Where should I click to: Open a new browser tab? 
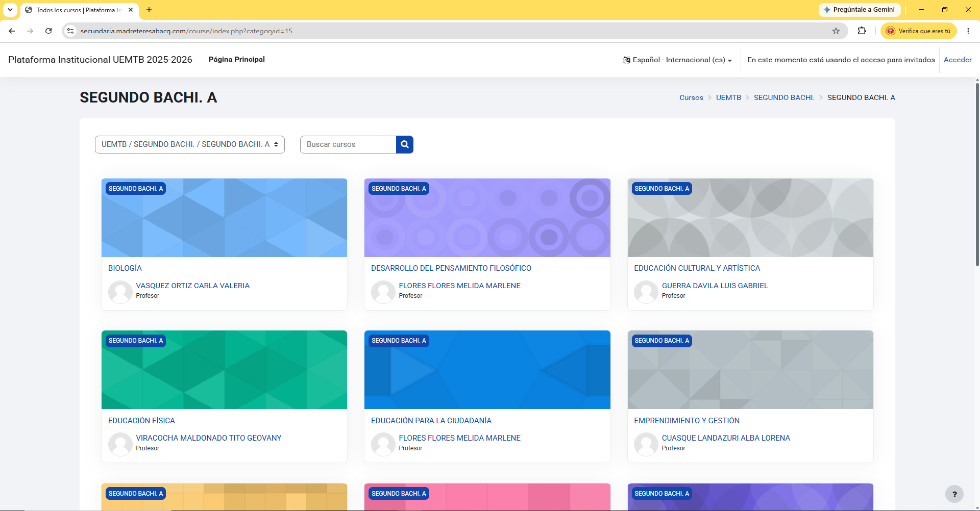[149, 10]
